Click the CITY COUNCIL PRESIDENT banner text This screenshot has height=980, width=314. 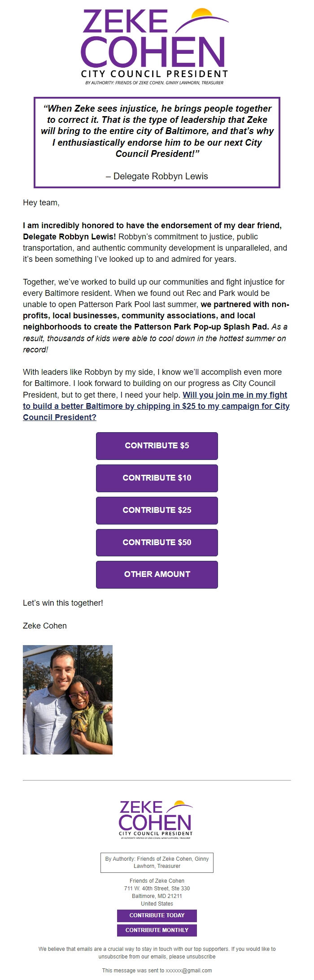tap(155, 73)
